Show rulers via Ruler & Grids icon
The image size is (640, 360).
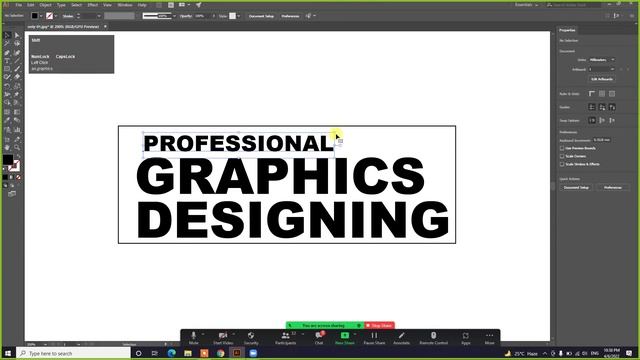coord(592,93)
